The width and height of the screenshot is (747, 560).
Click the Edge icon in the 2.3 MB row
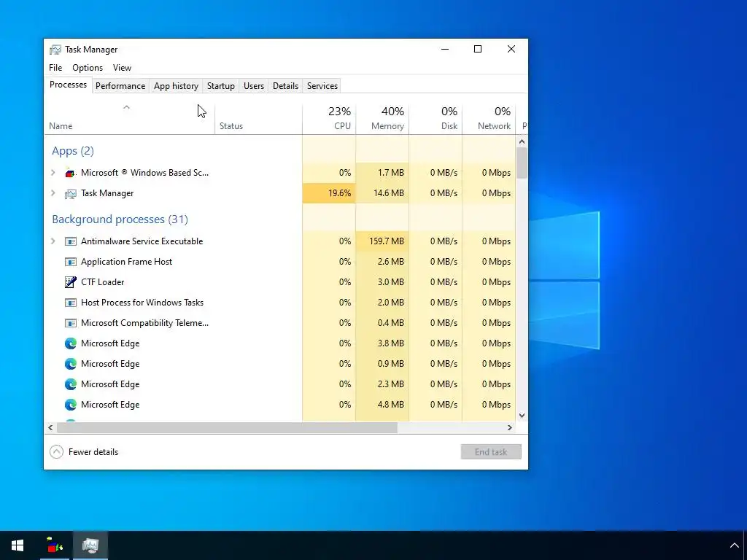[x=71, y=384]
